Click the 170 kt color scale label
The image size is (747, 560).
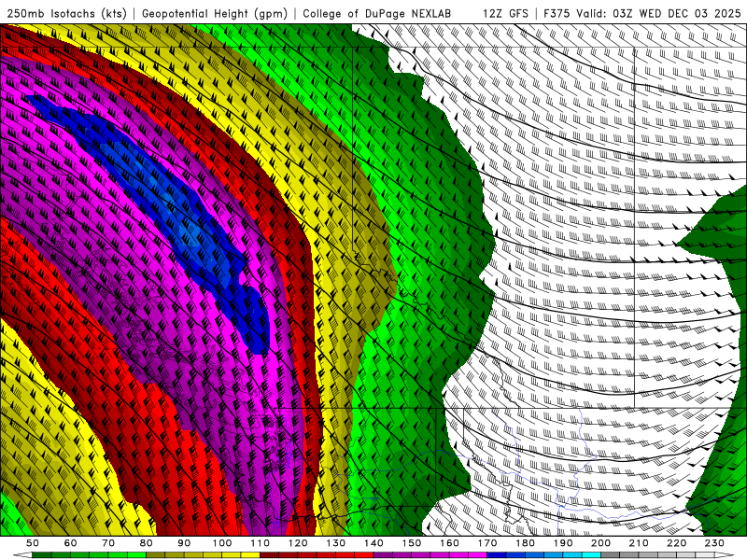pyautogui.click(x=487, y=543)
